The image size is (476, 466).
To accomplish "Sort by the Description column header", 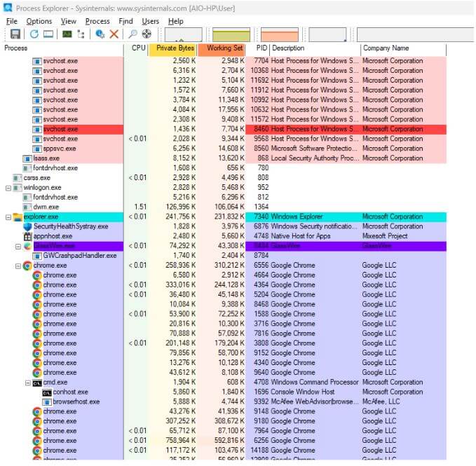I will 315,48.
